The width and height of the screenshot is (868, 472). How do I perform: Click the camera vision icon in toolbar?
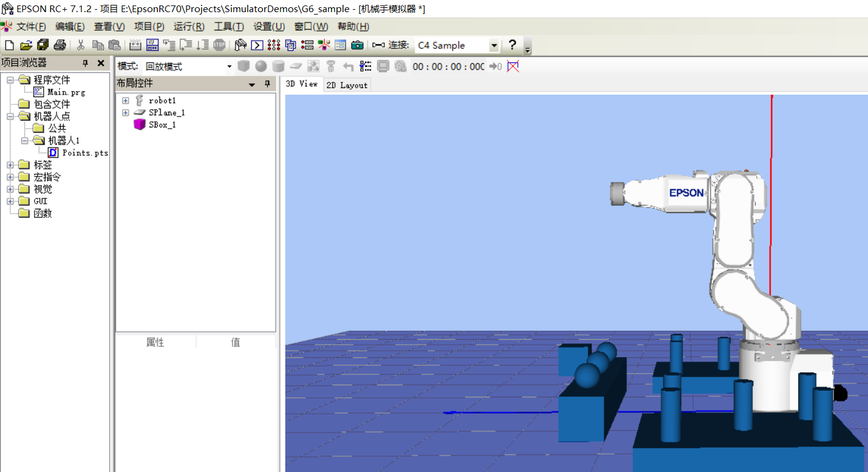(x=358, y=45)
